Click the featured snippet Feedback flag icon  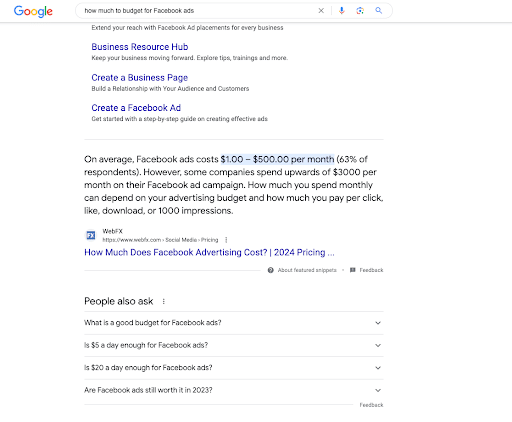point(353,270)
